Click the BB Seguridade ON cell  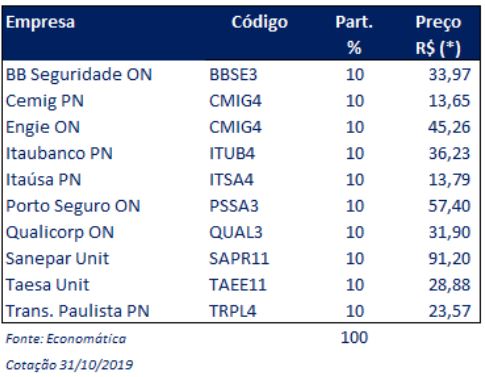tap(79, 74)
